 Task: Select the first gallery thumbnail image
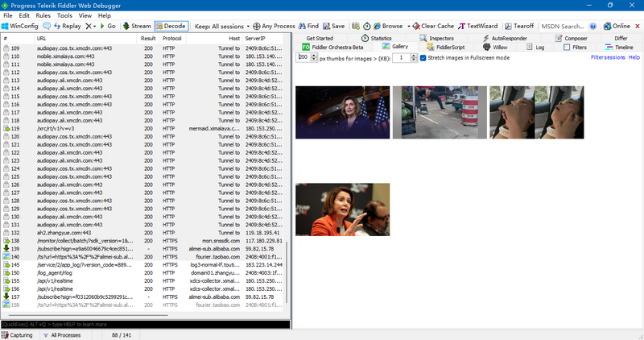coord(342,112)
